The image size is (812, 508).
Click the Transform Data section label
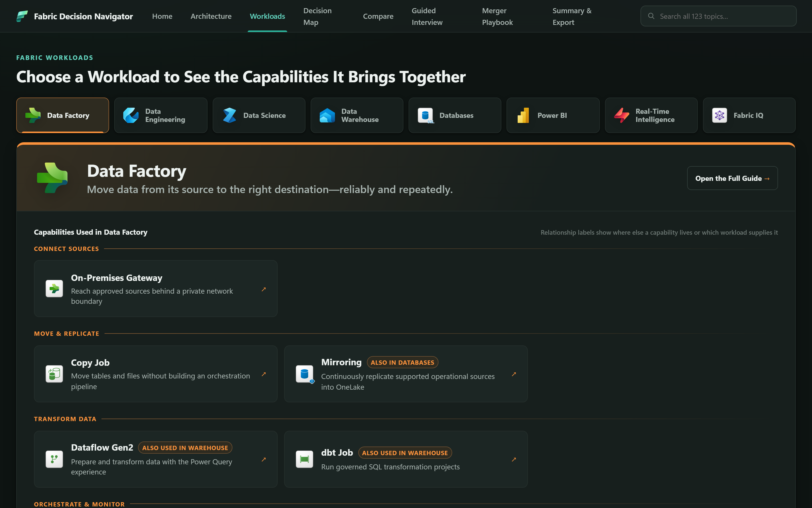coord(65,419)
